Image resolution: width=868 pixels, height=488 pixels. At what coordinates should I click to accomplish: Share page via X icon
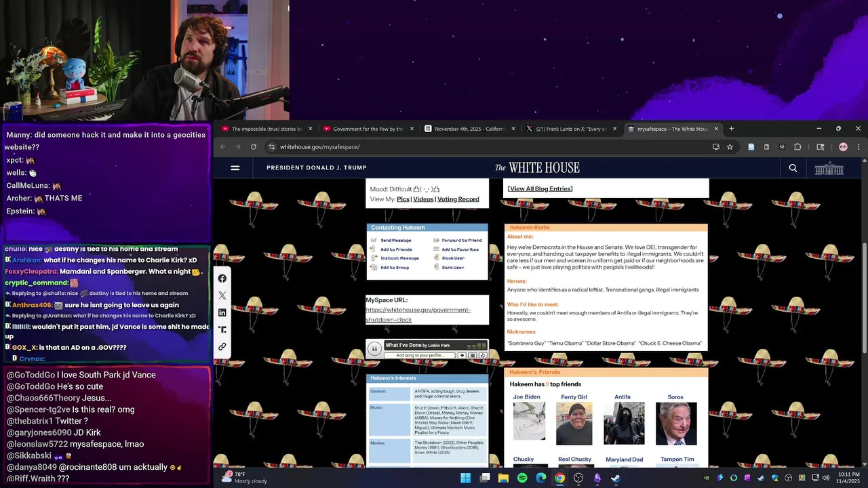222,296
